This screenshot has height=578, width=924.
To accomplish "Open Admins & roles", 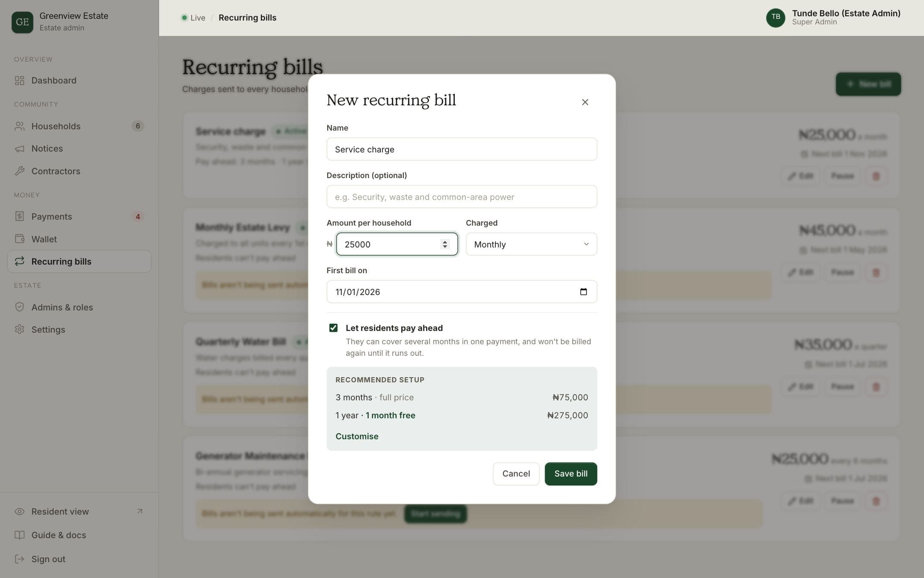I will 79,307.
